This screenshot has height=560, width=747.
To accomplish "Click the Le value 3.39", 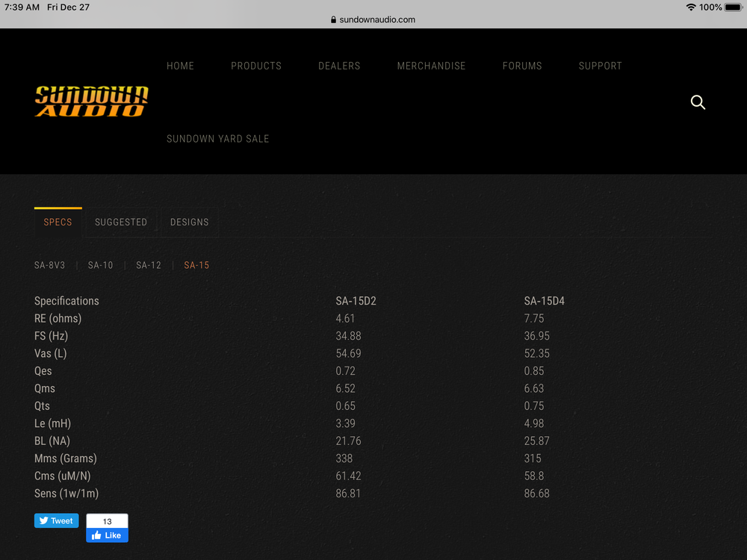I will [345, 424].
